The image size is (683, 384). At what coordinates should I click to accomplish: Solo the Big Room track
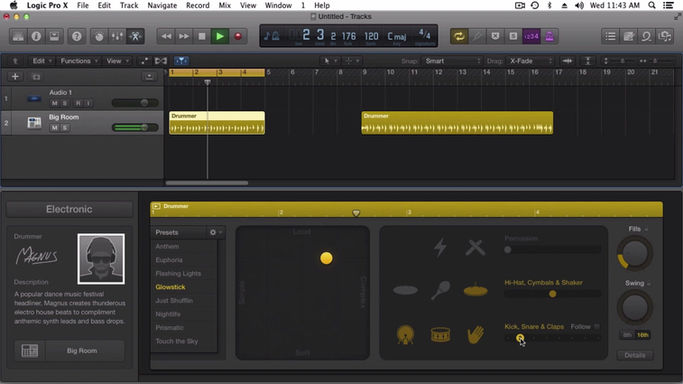(65, 128)
